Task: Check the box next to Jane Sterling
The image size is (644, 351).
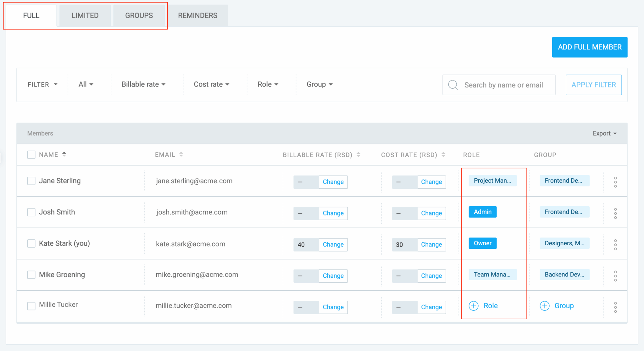Action: (31, 181)
